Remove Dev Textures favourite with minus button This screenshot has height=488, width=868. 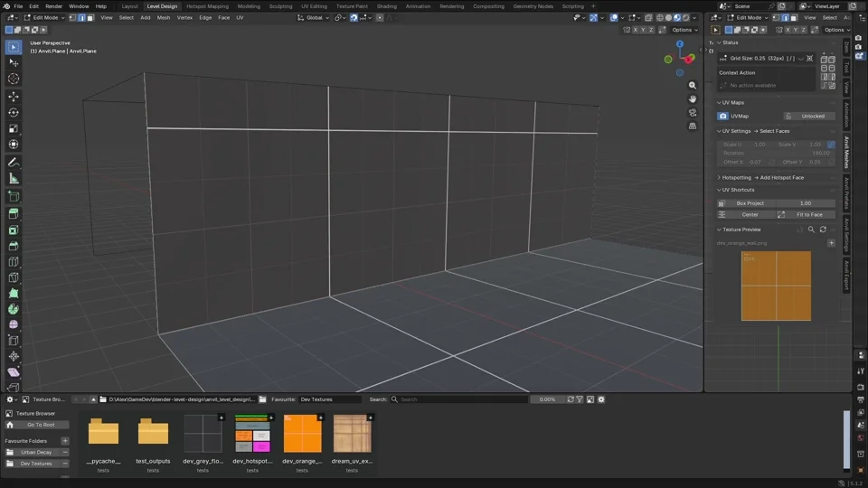[x=65, y=464]
